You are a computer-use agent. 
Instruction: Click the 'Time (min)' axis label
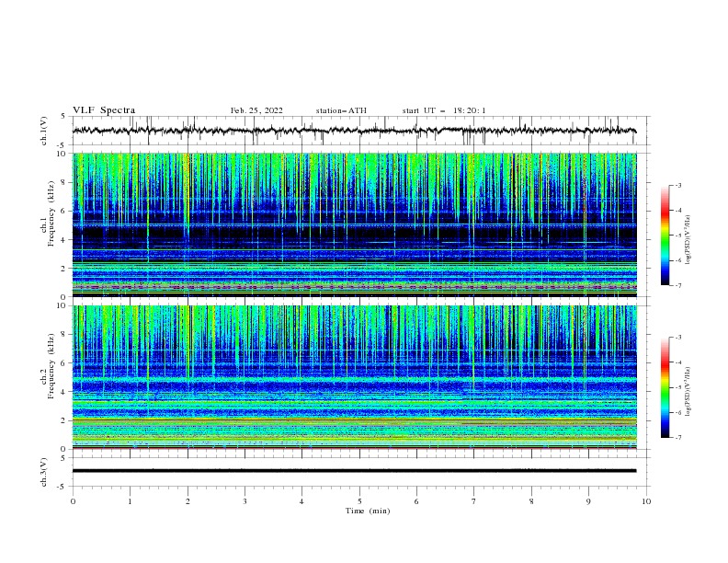pyautogui.click(x=368, y=511)
